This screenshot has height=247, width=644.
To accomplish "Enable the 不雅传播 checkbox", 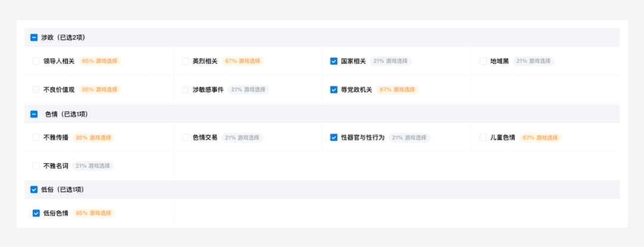I will 36,137.
